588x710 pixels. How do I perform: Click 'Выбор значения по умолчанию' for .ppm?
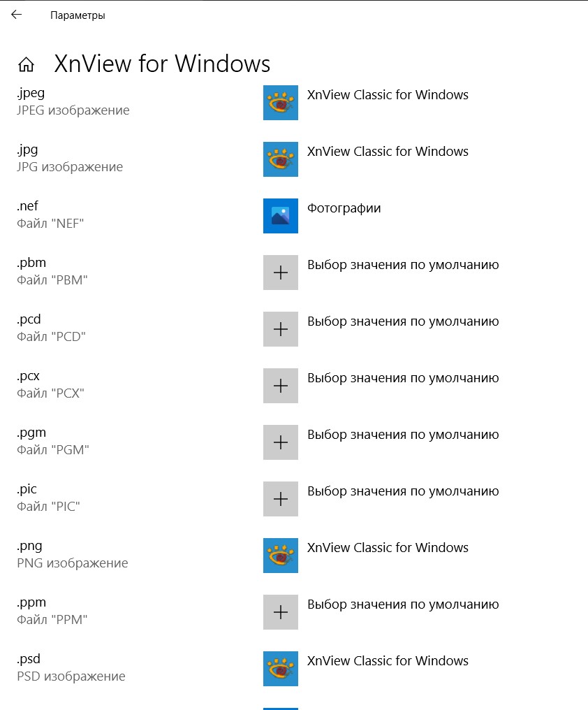click(x=403, y=604)
